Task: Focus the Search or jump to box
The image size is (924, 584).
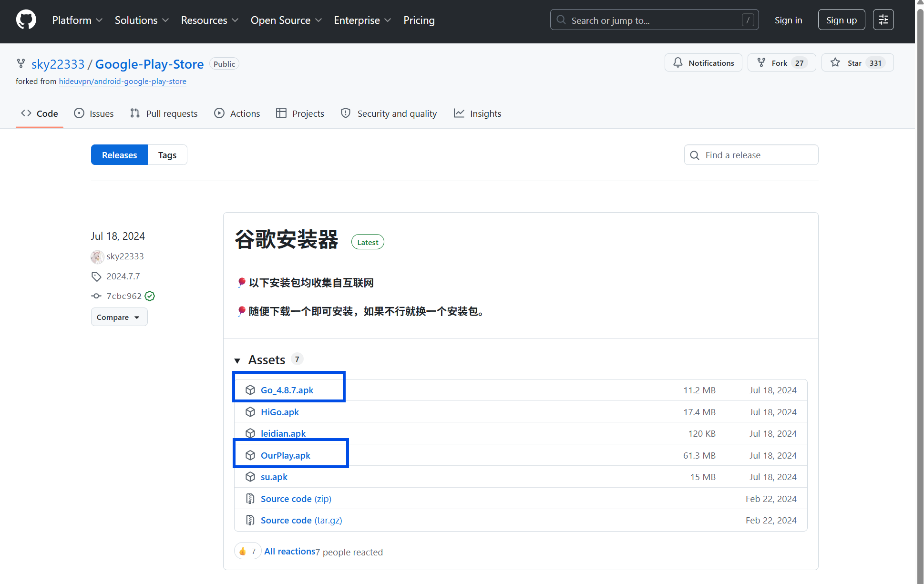Action: pyautogui.click(x=654, y=20)
